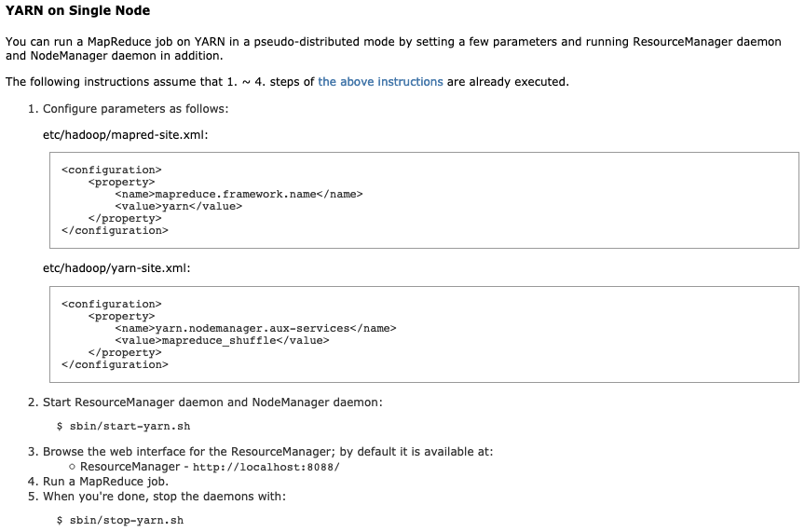Image resolution: width=805 pixels, height=532 pixels.
Task: Click the "Start ResourceManager daemon" step text
Action: (212, 402)
